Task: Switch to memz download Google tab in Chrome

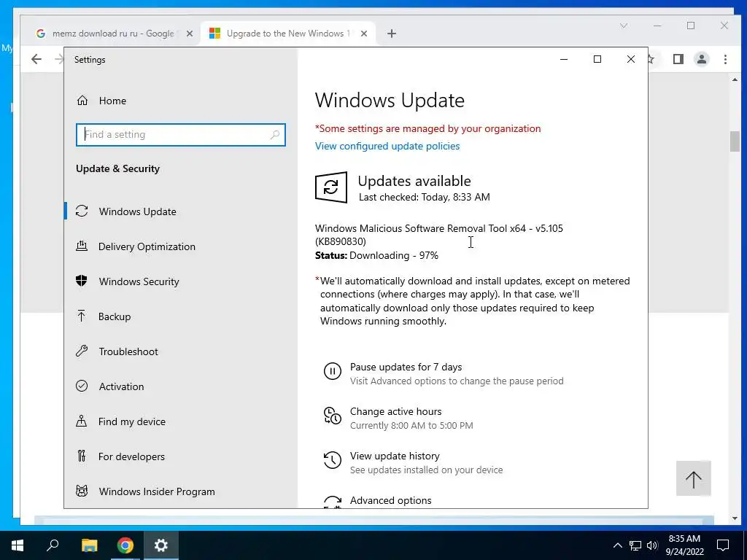Action: (112, 34)
